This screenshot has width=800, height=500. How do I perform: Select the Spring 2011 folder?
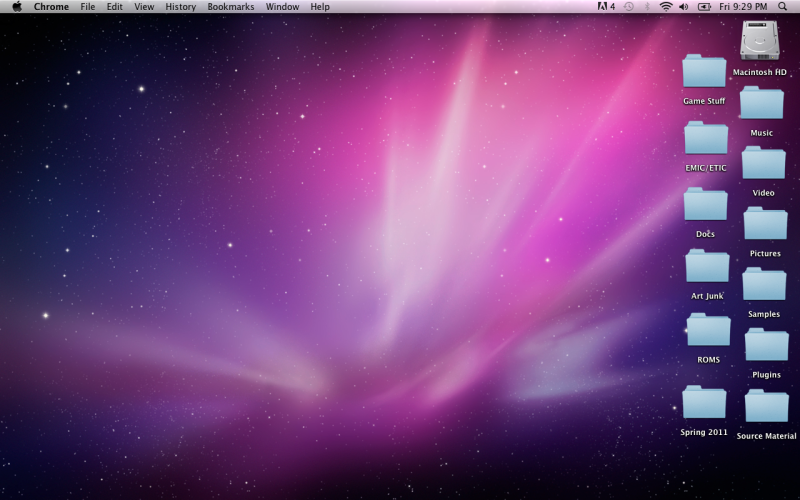click(704, 402)
